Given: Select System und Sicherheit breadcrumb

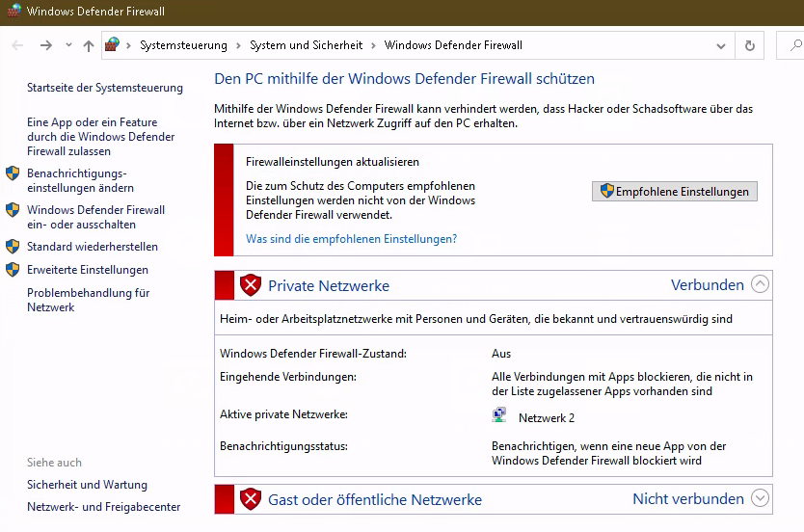Looking at the screenshot, I should (x=307, y=45).
